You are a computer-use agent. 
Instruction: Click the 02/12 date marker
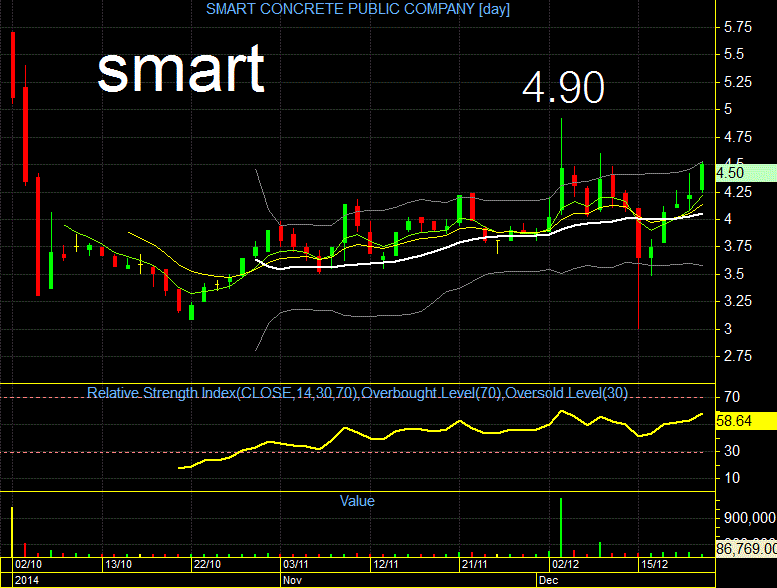[x=565, y=564]
